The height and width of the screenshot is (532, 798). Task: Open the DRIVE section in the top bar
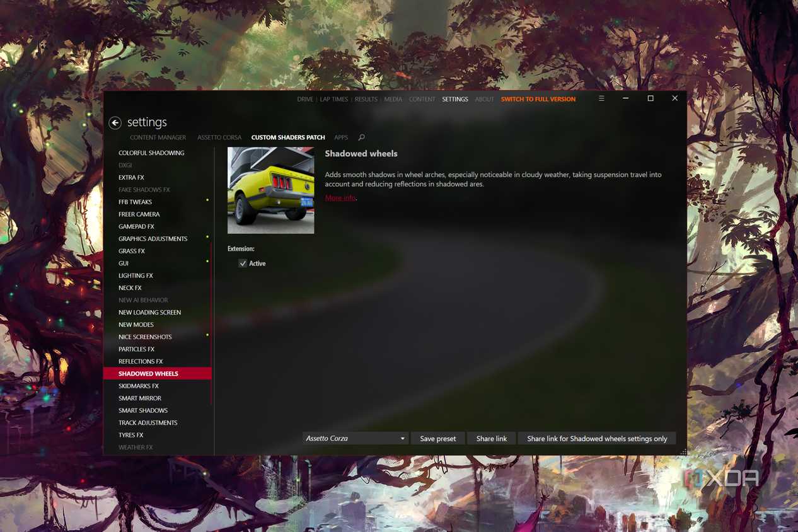[x=304, y=99]
